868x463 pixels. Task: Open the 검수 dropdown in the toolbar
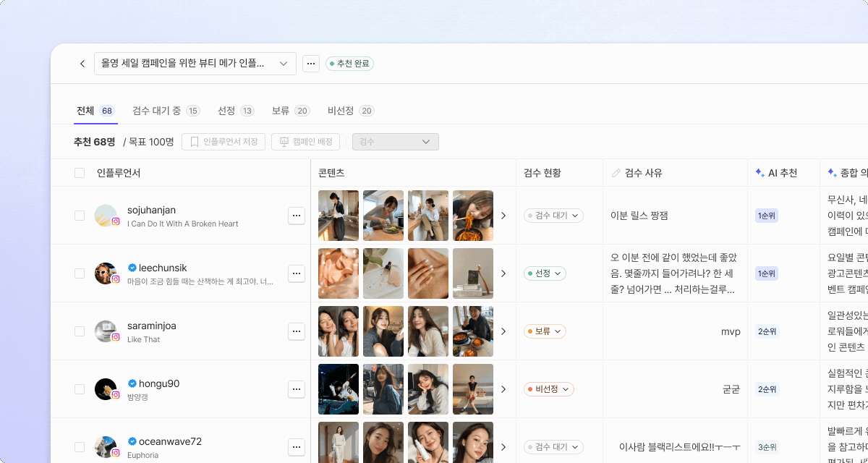coord(396,142)
